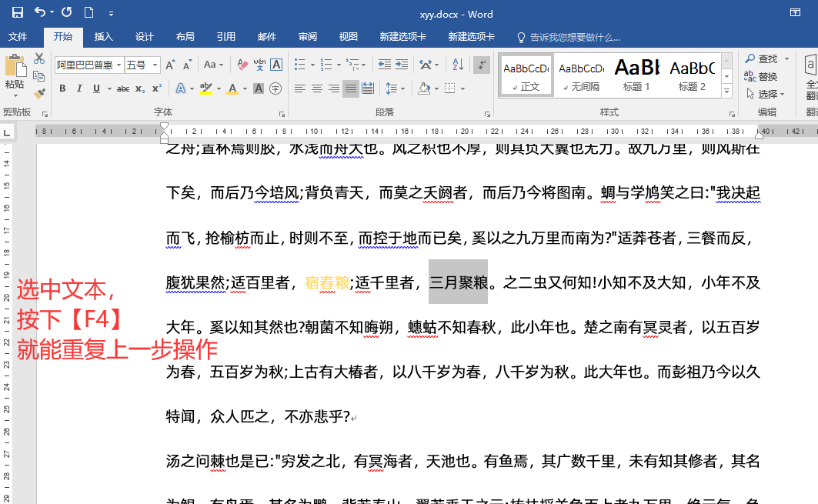818x504 pixels.
Task: Toggle Italic formatting
Action: (x=79, y=88)
